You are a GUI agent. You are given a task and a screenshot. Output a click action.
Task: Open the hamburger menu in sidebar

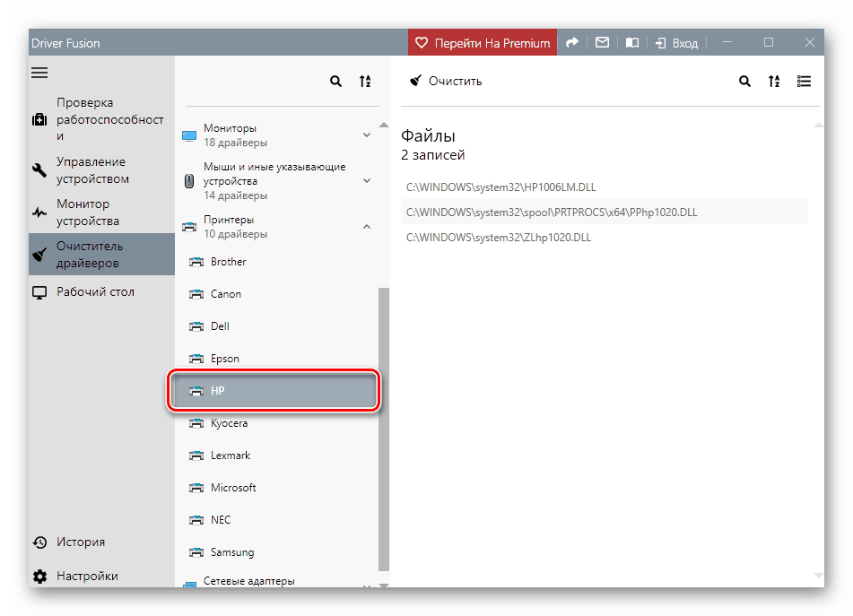pyautogui.click(x=39, y=73)
